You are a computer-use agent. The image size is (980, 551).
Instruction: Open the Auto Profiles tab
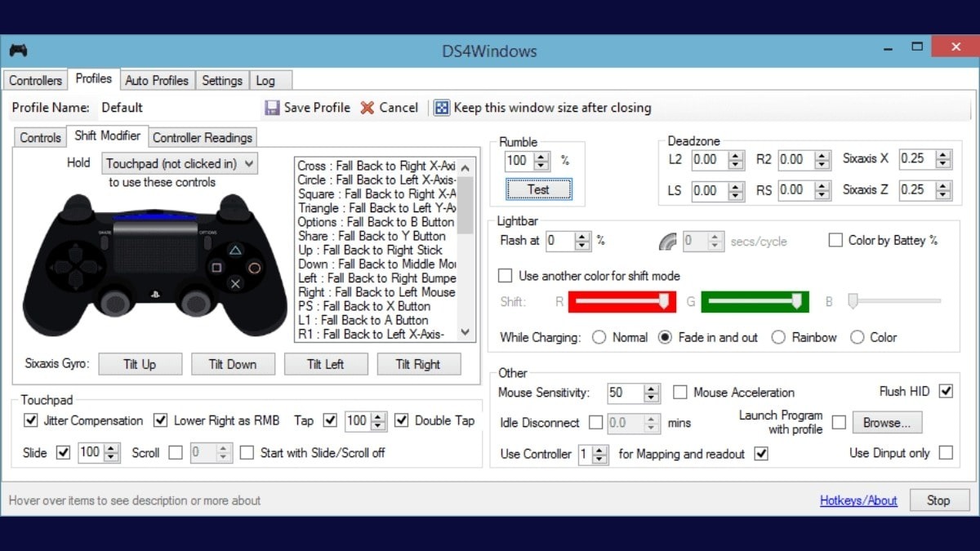[157, 80]
